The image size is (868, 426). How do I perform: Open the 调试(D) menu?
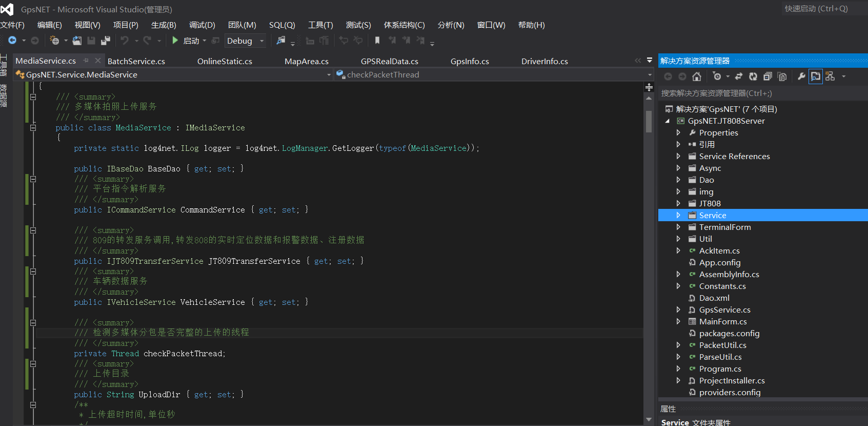[x=202, y=25]
